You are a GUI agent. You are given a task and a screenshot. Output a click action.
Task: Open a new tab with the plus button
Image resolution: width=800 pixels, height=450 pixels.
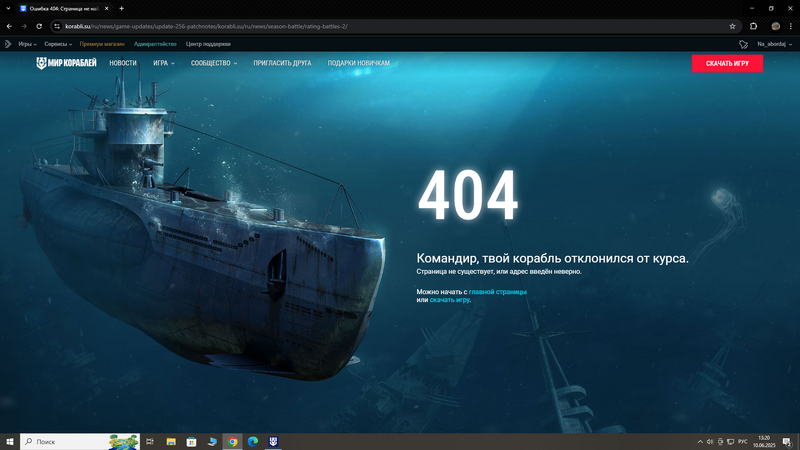tap(121, 8)
